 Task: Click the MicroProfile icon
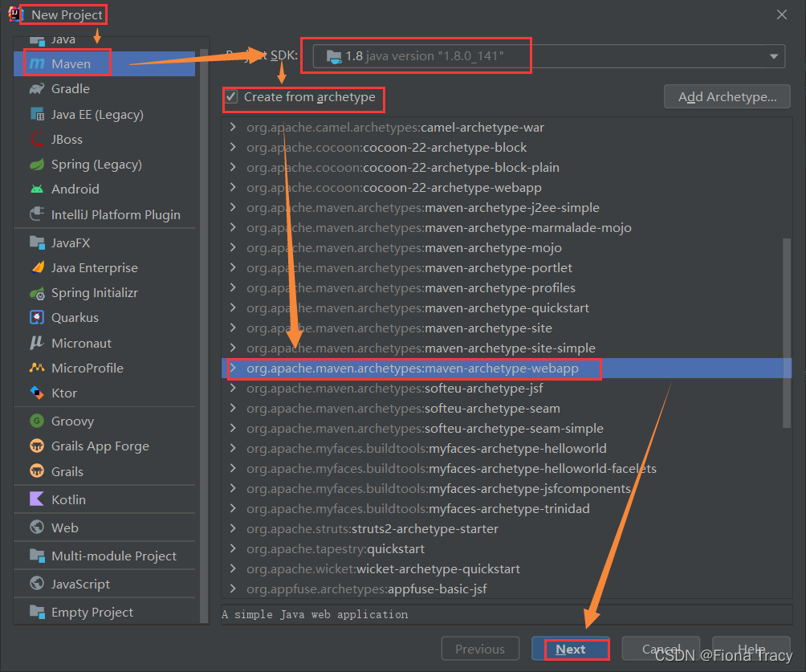[37, 368]
